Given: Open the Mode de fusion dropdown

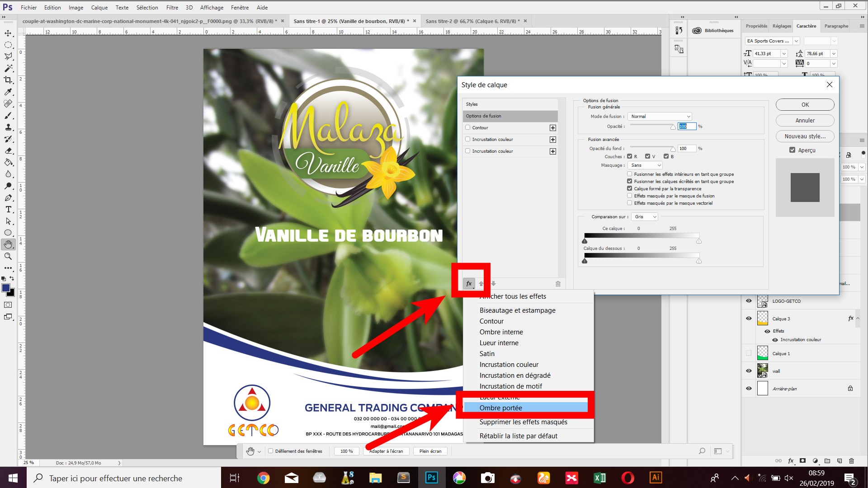Looking at the screenshot, I should point(660,117).
